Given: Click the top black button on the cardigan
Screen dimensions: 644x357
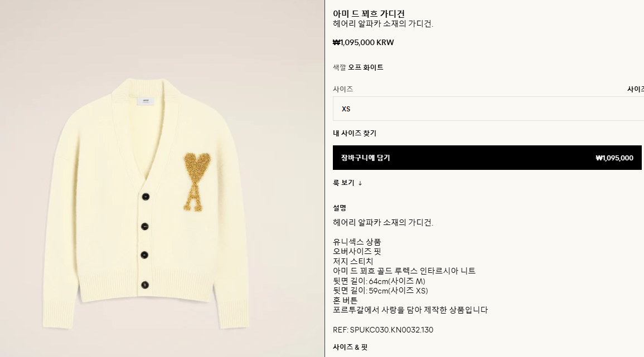Looking at the screenshot, I should (146, 197).
